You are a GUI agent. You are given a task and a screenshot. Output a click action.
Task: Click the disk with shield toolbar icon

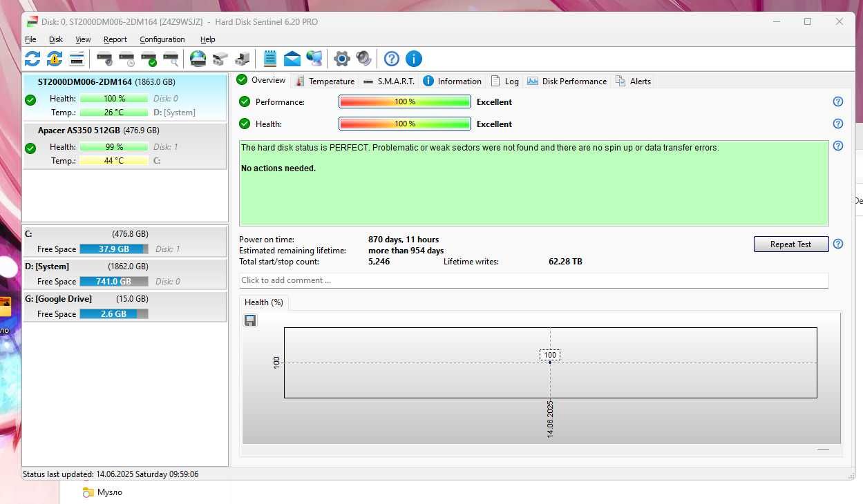104,59
